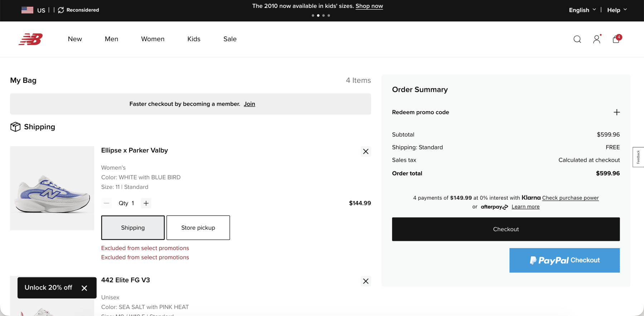Click the Shipping box icon heading

pos(33,127)
